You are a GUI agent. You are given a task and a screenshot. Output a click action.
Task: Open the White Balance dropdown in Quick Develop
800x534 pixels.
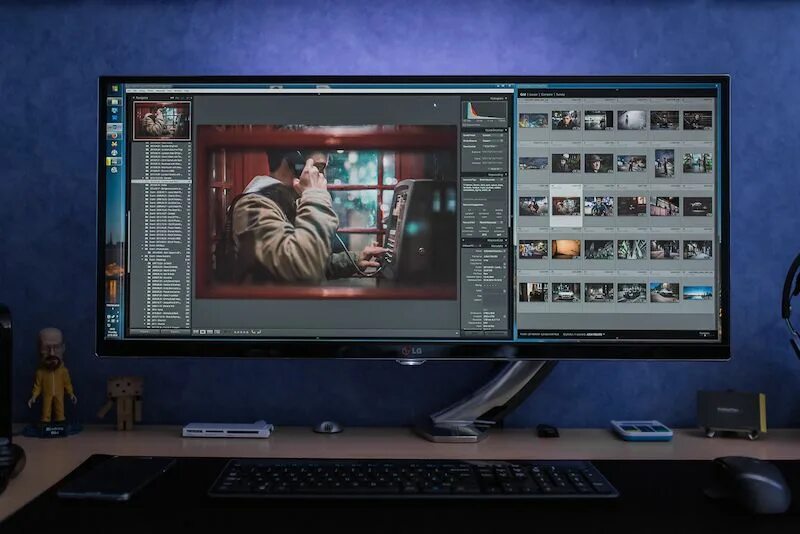[493, 141]
